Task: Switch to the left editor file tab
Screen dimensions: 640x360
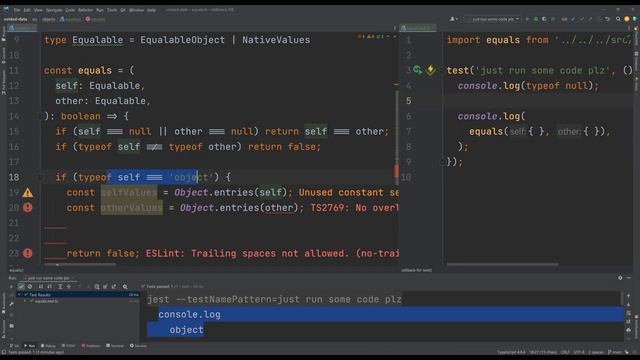Action: (22, 28)
